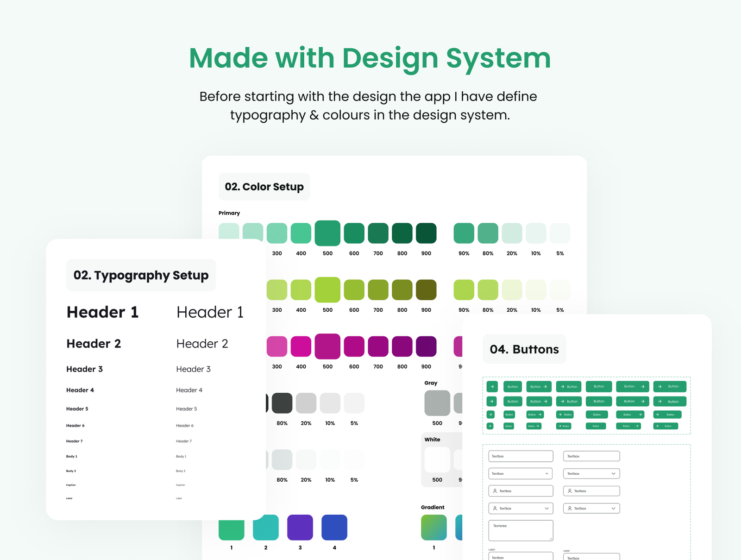Select the 04. Buttons heading
Image resolution: width=741 pixels, height=560 pixels.
pyautogui.click(x=524, y=349)
